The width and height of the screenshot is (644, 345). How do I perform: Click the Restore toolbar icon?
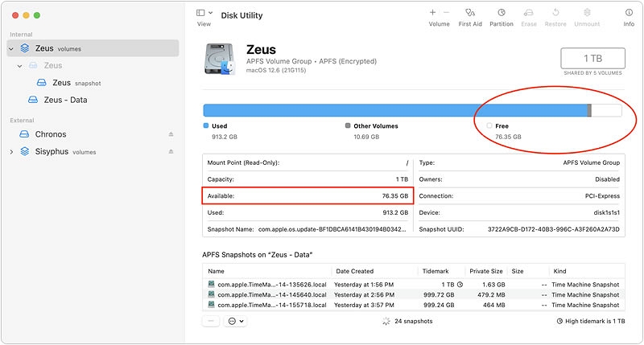pos(555,12)
